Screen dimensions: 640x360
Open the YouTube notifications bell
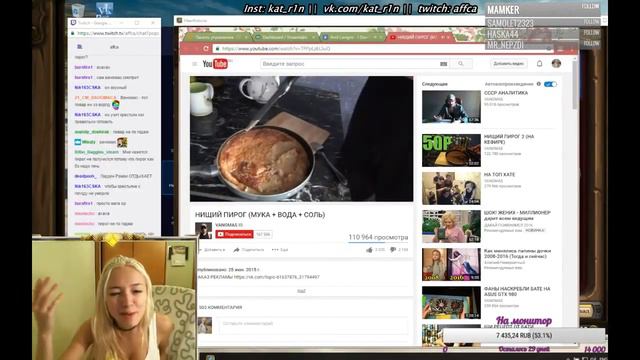coord(539,63)
